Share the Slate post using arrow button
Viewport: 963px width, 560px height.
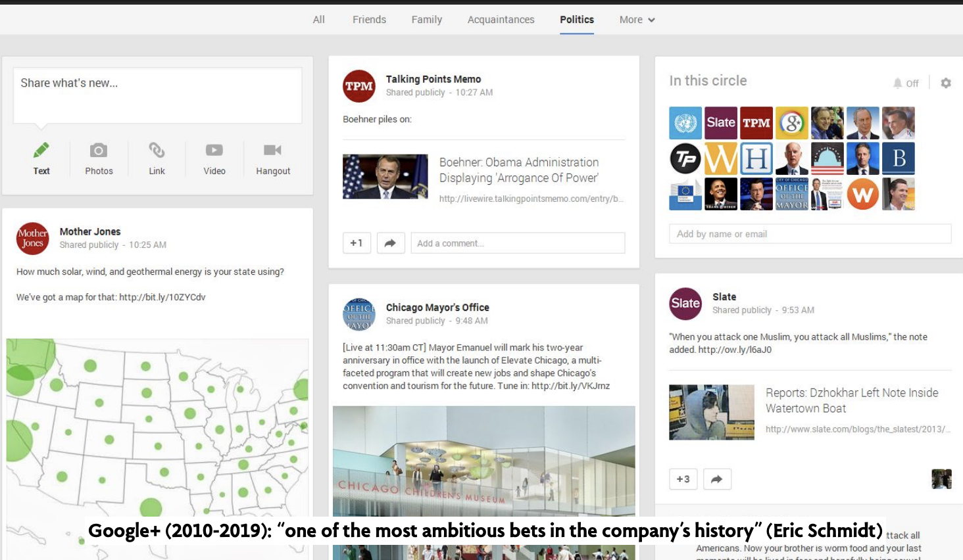pyautogui.click(x=717, y=479)
